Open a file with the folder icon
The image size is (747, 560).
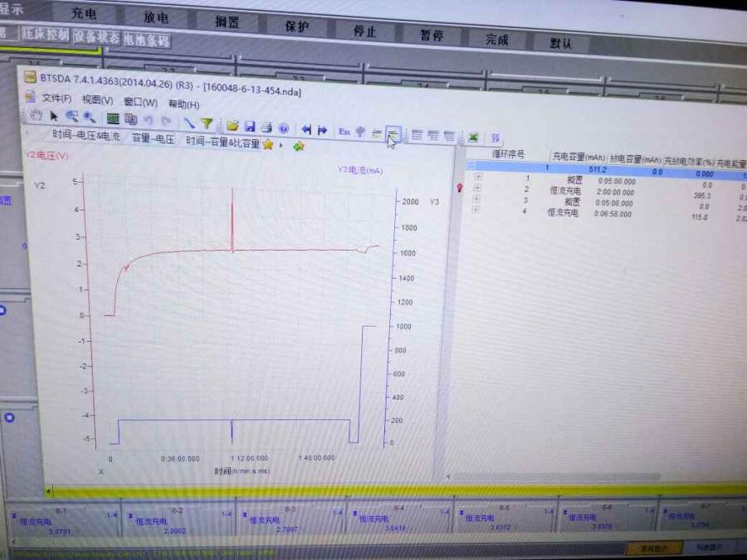click(x=232, y=125)
